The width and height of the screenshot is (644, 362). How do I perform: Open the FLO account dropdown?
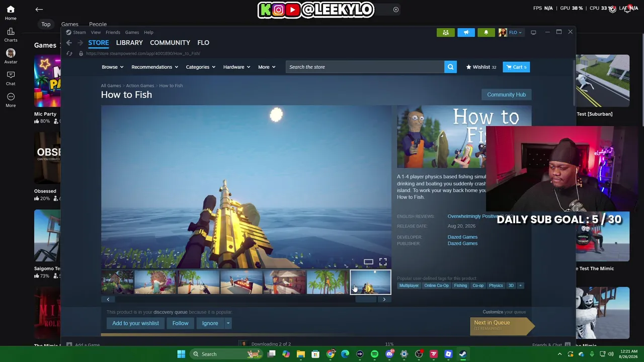tap(511, 33)
